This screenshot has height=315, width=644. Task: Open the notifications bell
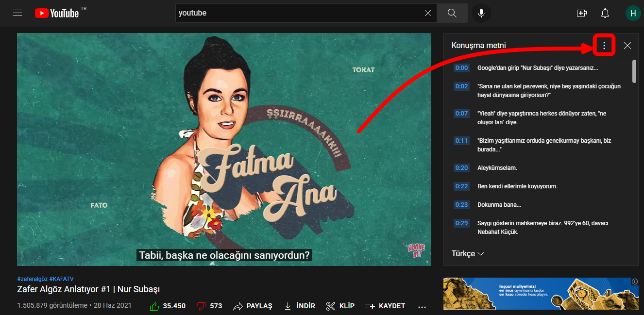pos(605,13)
